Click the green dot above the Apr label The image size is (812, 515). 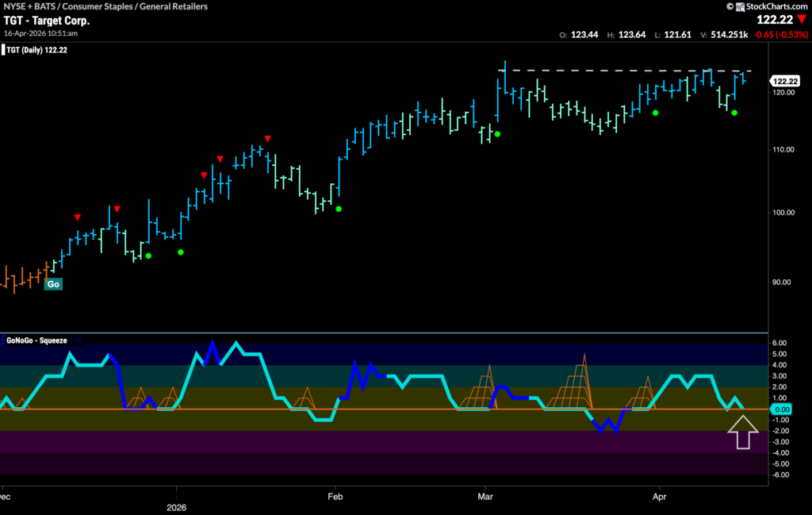pyautogui.click(x=656, y=113)
